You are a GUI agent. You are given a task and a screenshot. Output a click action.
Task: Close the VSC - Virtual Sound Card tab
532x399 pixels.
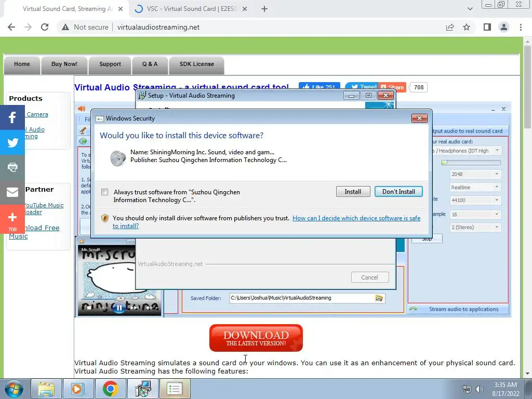click(245, 9)
